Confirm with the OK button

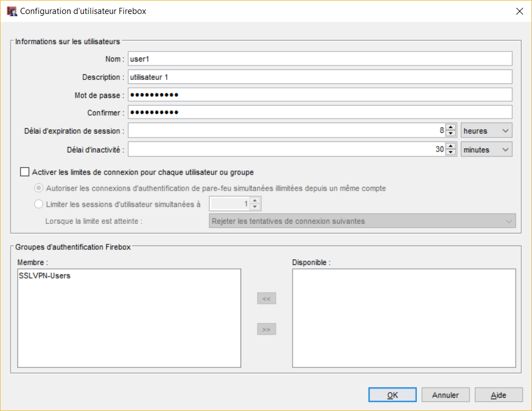coord(392,395)
